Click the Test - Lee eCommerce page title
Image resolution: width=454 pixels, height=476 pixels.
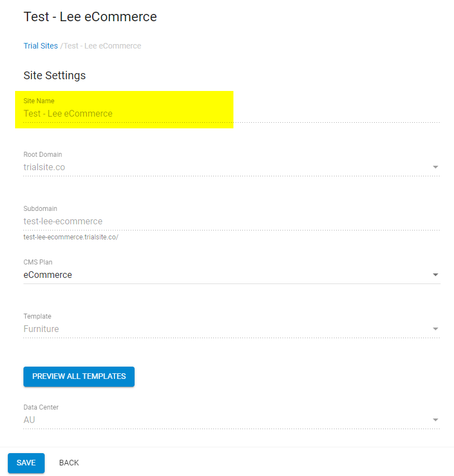(90, 17)
